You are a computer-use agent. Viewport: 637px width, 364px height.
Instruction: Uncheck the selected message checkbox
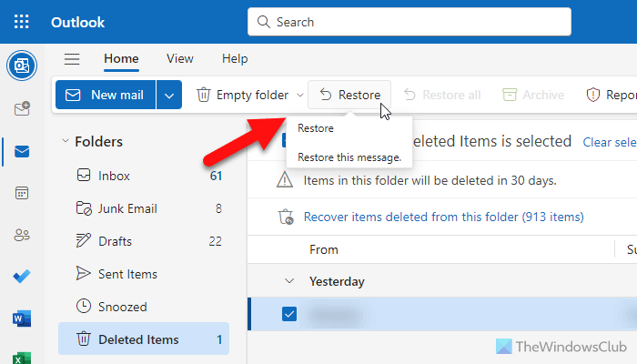click(289, 314)
